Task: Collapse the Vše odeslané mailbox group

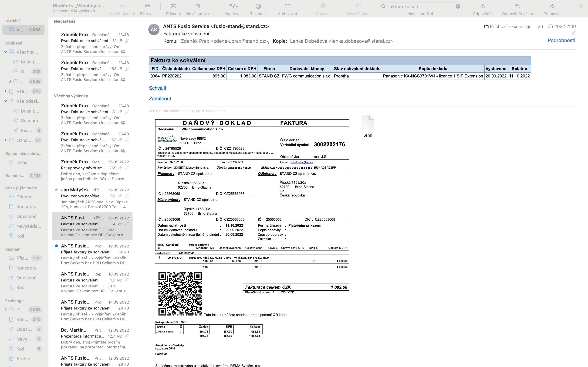Action: pos(5,101)
